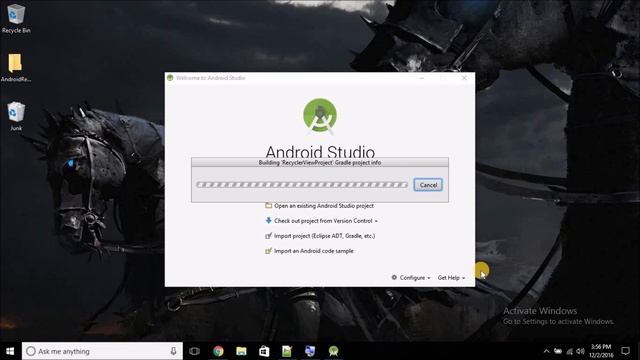Open network settings from system tray
Screen dimensions: 640x360
click(569, 351)
